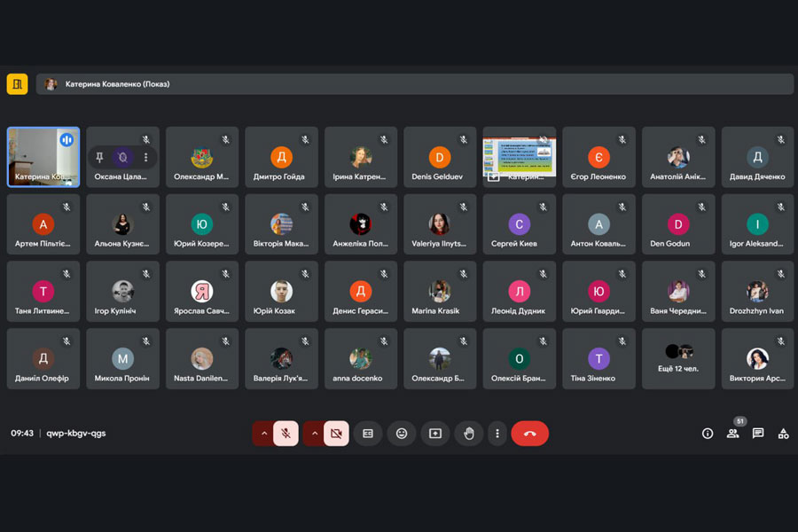
Task: Open meeting details info icon
Action: click(x=708, y=434)
